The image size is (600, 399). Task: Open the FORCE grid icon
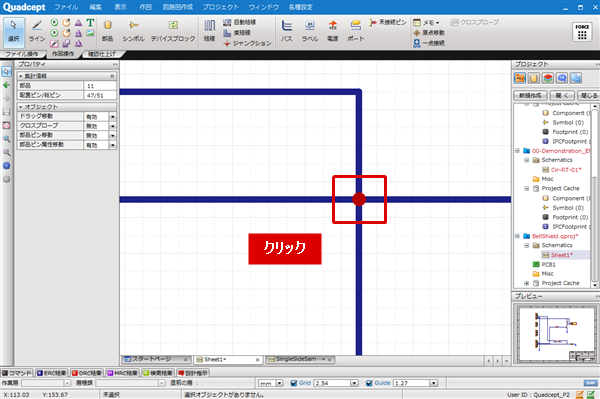point(582,32)
